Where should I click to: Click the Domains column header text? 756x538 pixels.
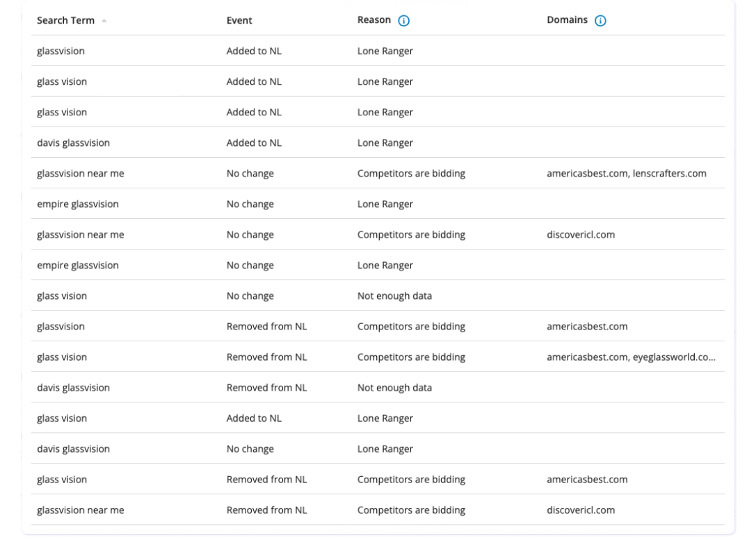tap(567, 20)
